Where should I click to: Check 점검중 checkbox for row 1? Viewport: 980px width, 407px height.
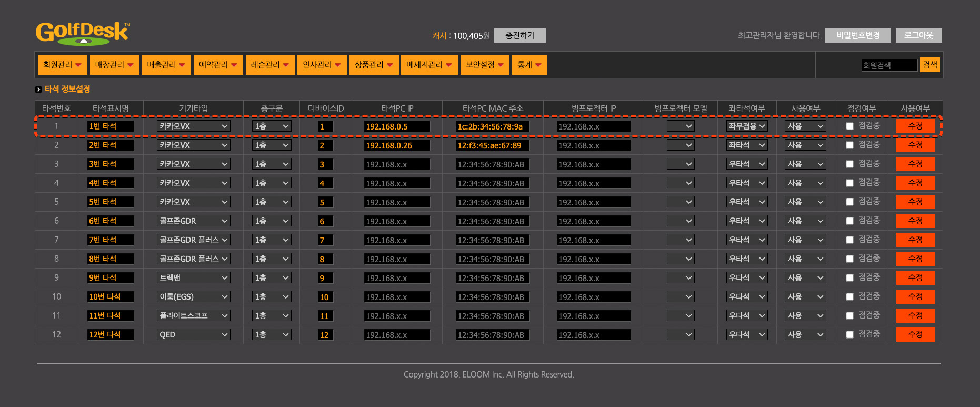(849, 126)
